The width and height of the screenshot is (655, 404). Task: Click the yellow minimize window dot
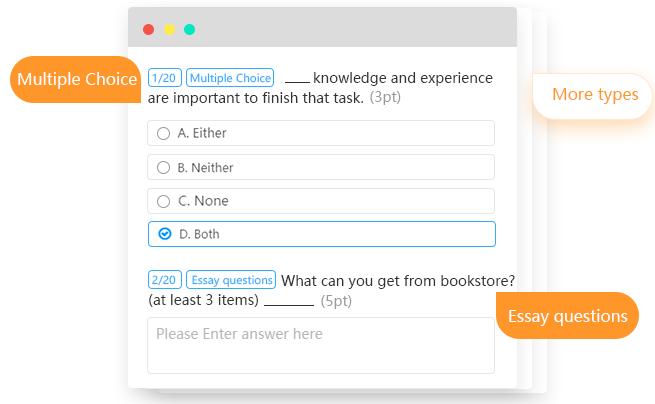pos(169,30)
